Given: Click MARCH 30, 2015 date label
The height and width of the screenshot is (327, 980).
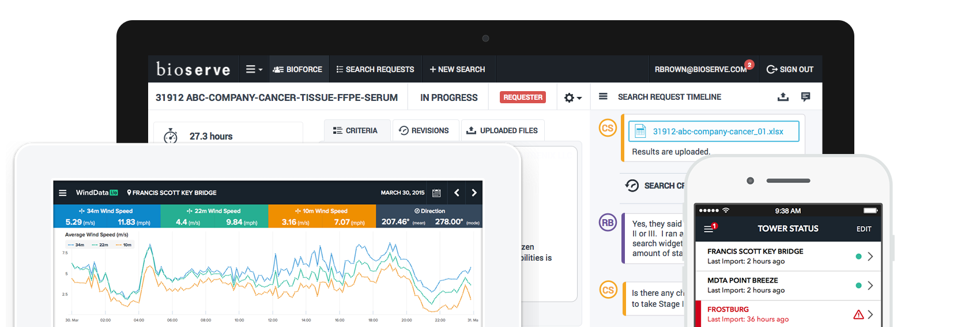Looking at the screenshot, I should pos(402,193).
